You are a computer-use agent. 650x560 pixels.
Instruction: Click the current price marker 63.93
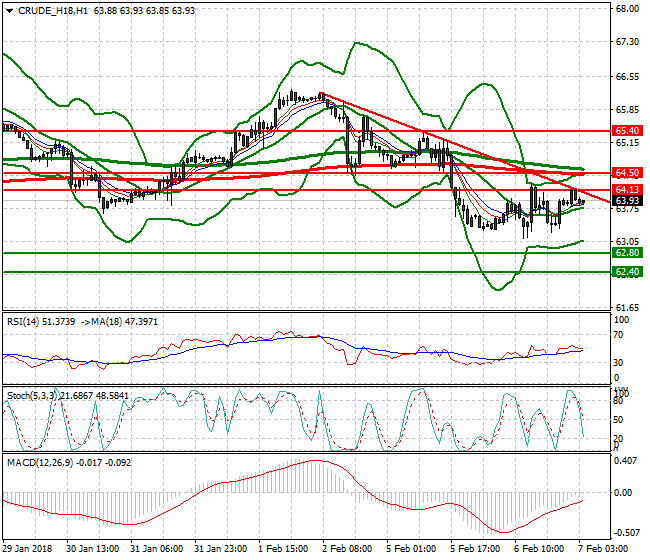(x=627, y=200)
